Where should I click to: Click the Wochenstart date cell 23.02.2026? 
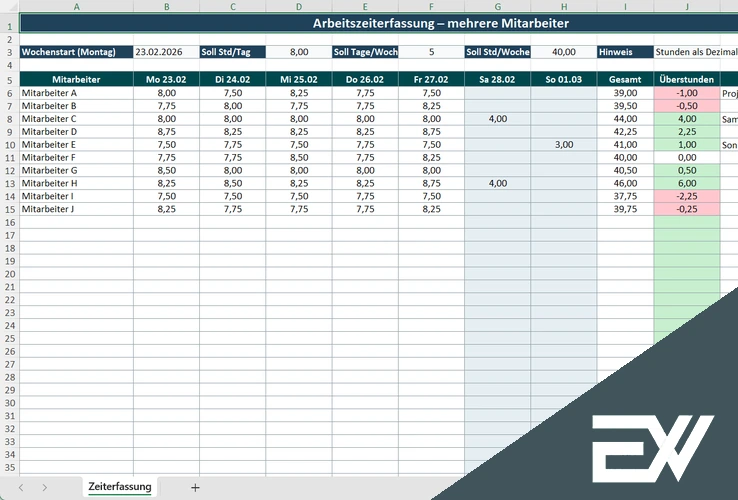pos(166,52)
